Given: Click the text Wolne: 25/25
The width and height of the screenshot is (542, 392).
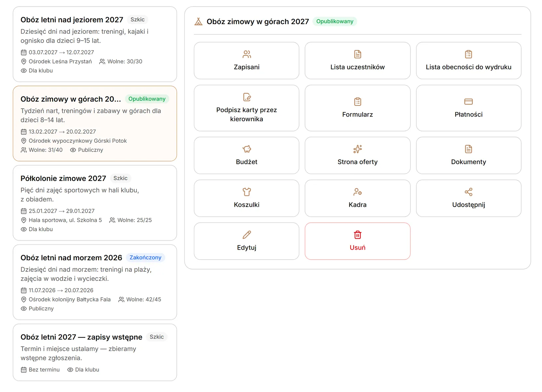Looking at the screenshot, I should point(135,220).
